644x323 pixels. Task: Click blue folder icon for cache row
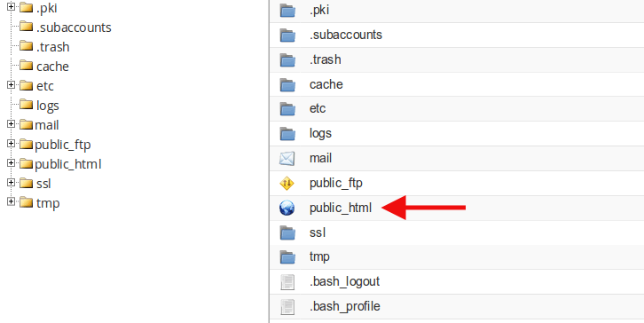coord(287,84)
